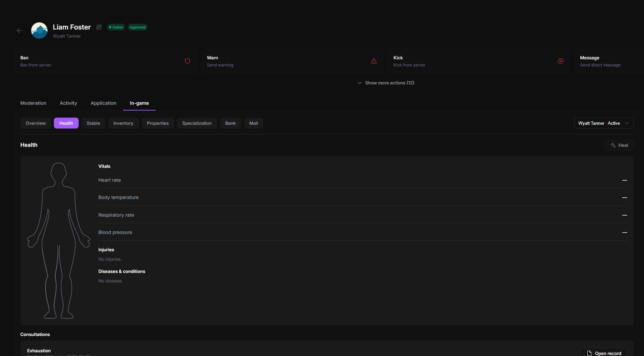
Task: Click the Body temperature vital row
Action: point(363,197)
